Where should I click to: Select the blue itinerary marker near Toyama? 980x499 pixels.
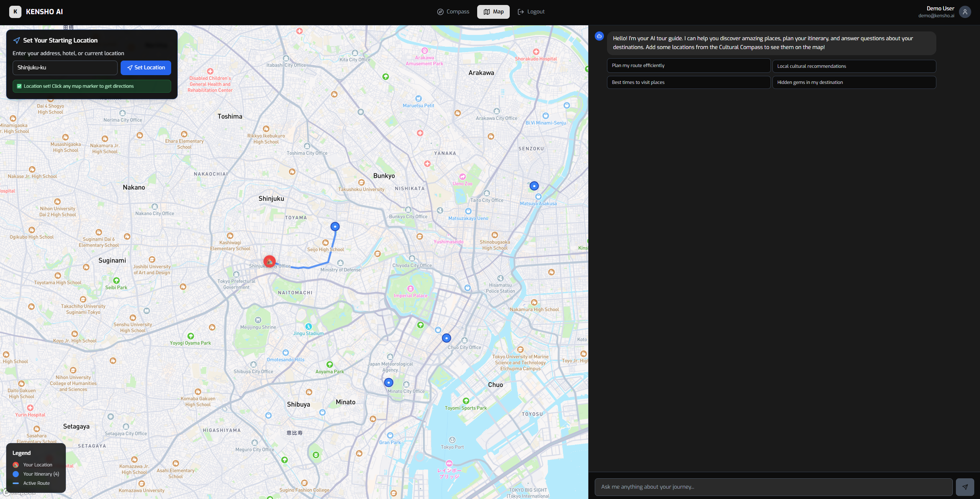tap(335, 227)
